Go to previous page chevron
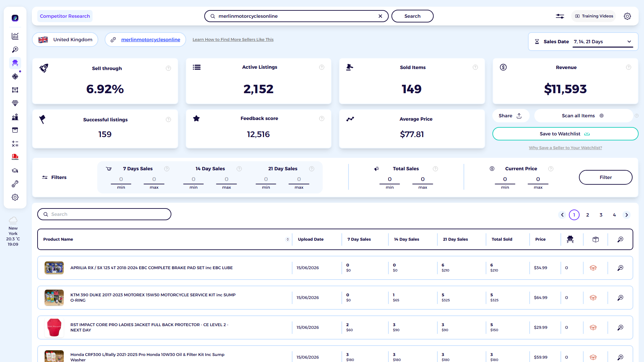The image size is (644, 362). point(562,215)
